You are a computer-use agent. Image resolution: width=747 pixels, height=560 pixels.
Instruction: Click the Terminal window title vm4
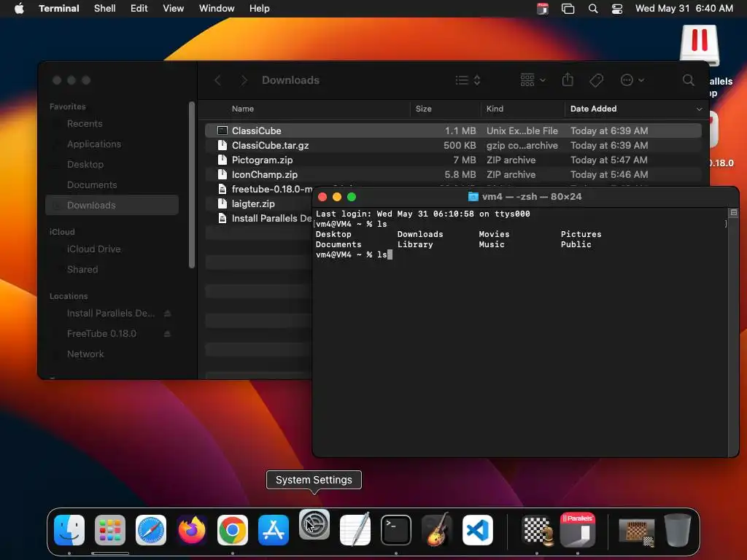pyautogui.click(x=525, y=197)
